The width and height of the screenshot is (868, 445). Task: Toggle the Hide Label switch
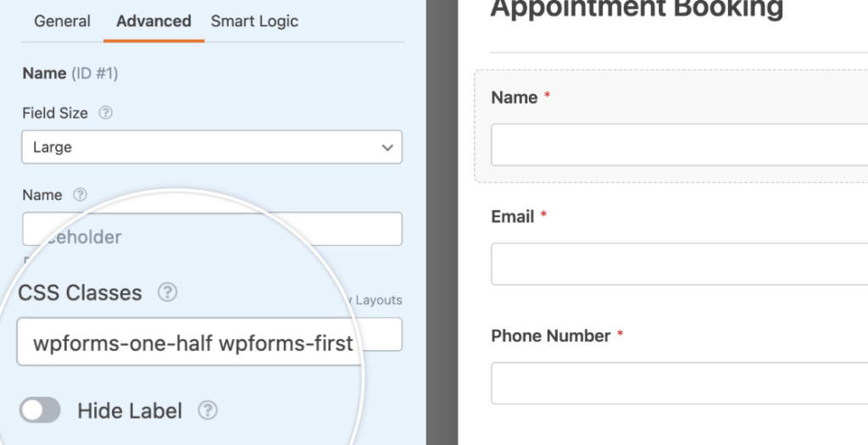[x=40, y=410]
